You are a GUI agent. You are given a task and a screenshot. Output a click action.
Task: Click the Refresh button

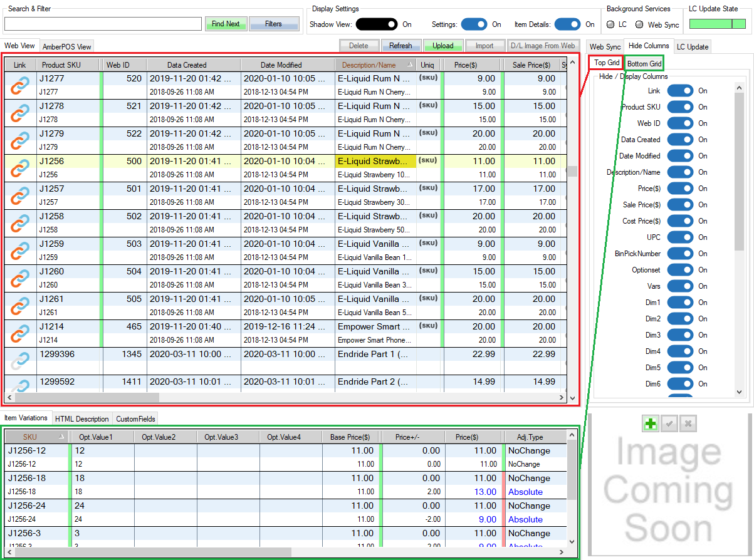[401, 46]
